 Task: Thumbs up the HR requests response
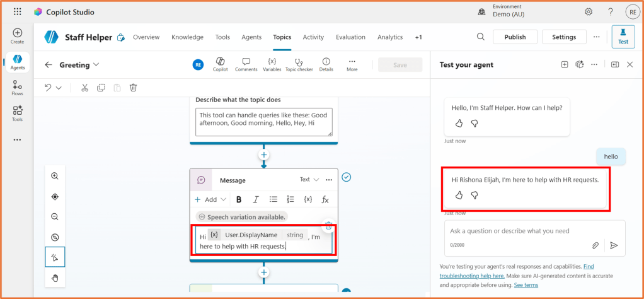459,196
